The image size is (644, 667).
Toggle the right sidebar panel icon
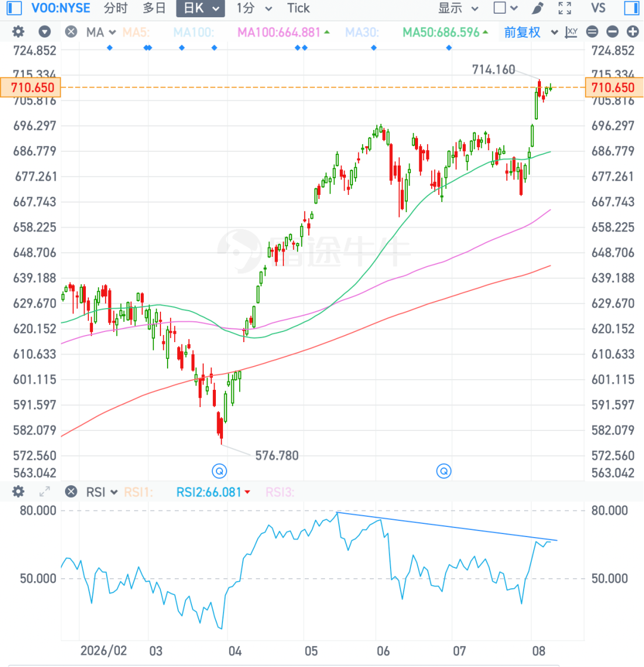[x=631, y=8]
